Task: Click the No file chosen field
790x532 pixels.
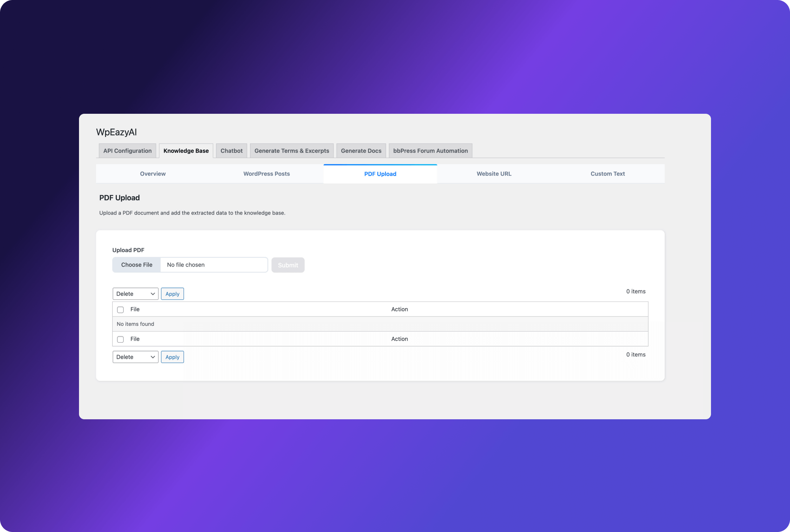Action: click(213, 265)
